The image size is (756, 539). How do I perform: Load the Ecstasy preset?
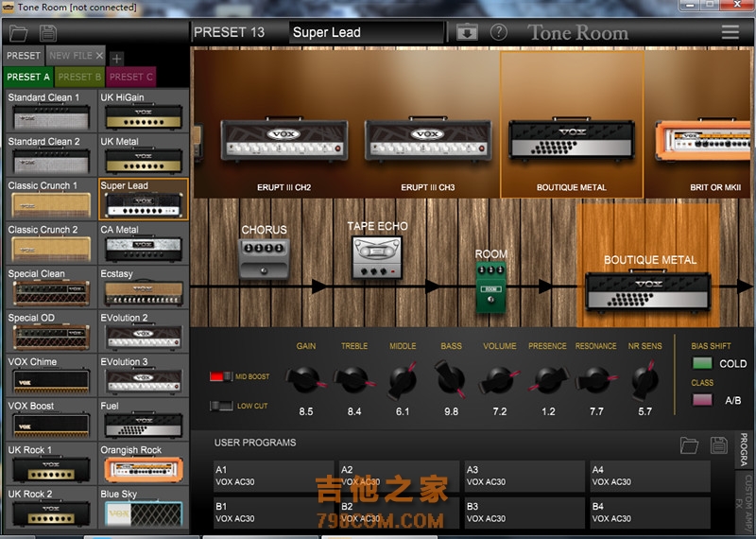(x=144, y=287)
